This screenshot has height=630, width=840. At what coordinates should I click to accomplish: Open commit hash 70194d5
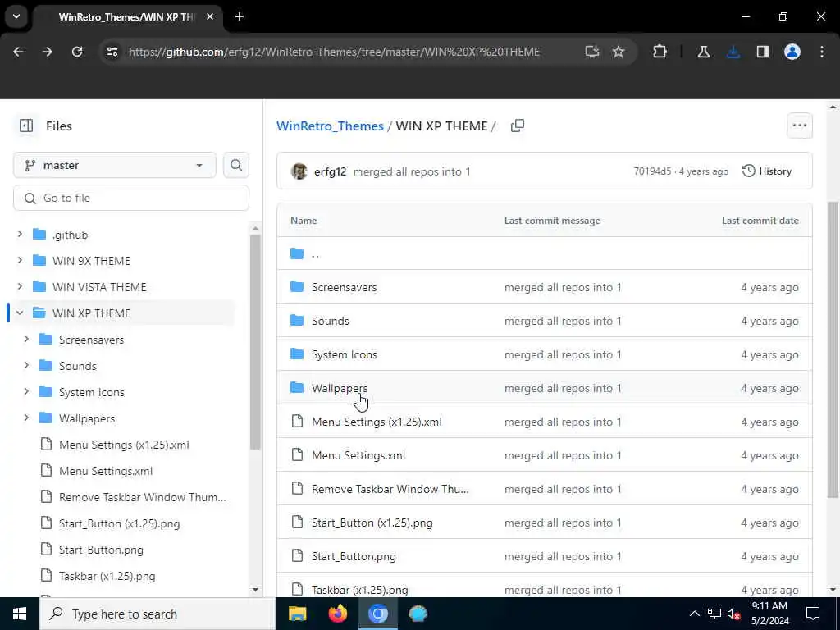click(x=652, y=171)
